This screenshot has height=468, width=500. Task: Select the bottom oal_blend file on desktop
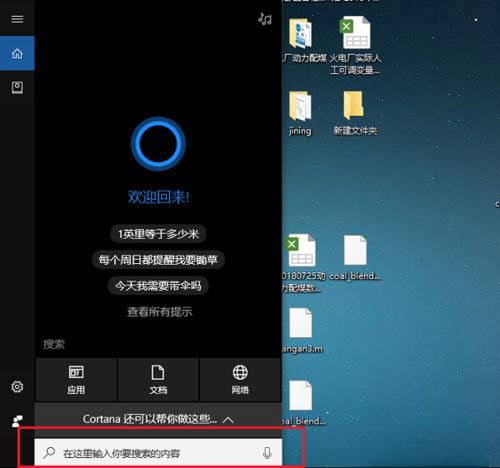302,403
